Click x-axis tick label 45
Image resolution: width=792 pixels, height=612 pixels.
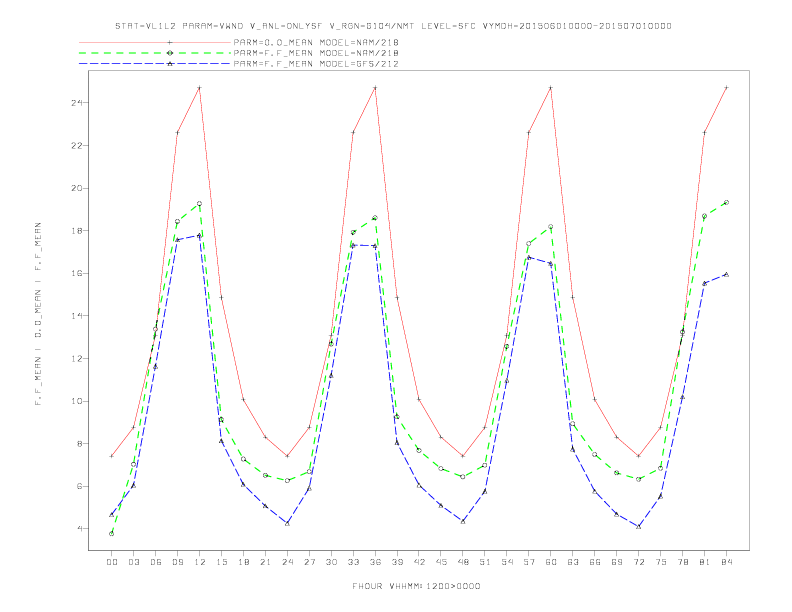coord(441,562)
